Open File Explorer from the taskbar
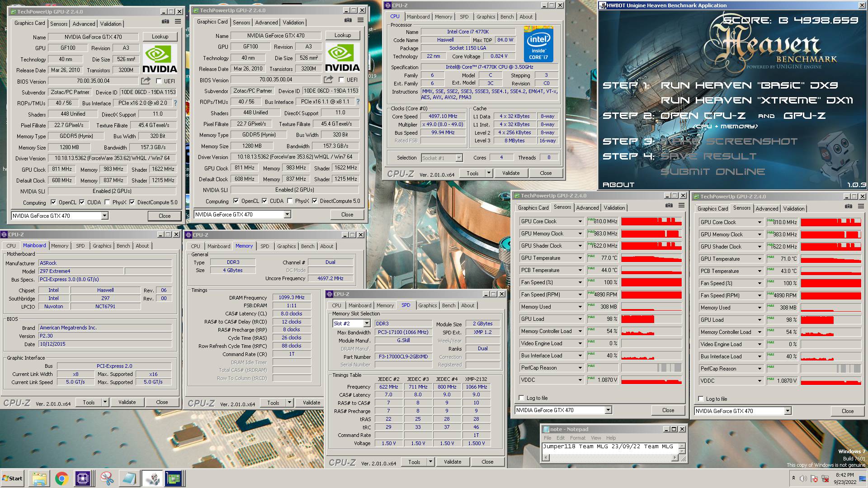 tap(39, 479)
